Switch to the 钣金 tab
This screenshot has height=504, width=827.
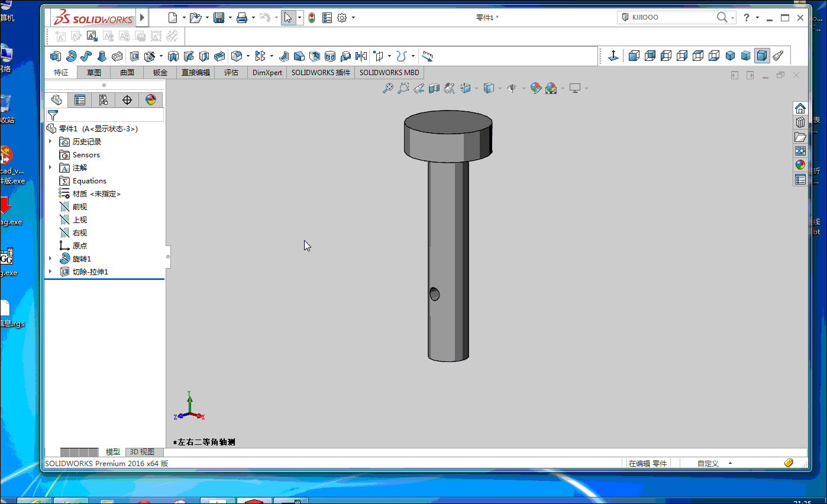pyautogui.click(x=160, y=73)
